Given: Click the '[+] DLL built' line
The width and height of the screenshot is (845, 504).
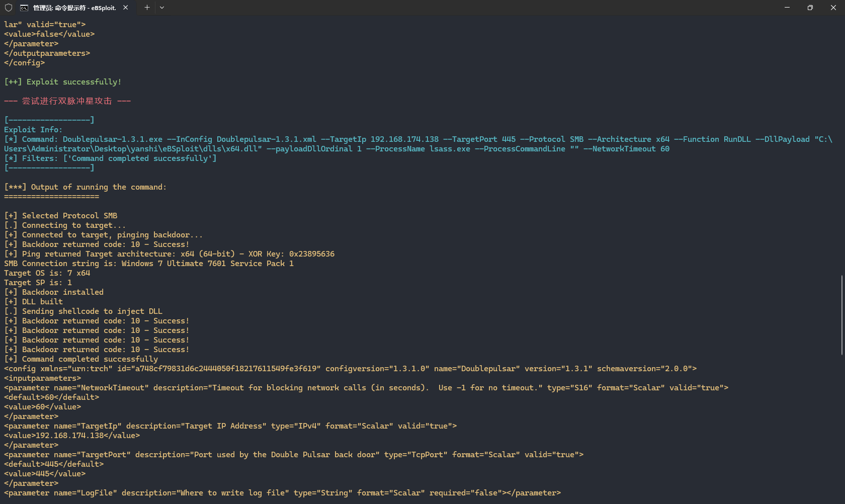Looking at the screenshot, I should pos(34,302).
